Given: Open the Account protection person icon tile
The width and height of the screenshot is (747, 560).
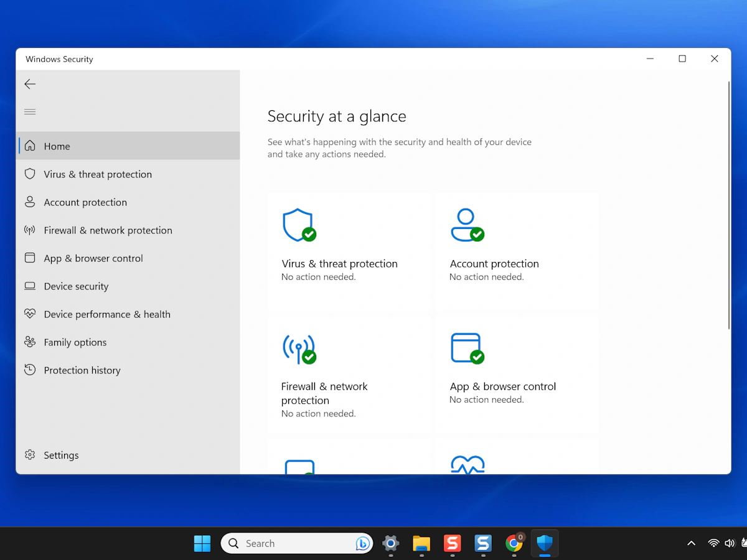Looking at the screenshot, I should click(467, 225).
